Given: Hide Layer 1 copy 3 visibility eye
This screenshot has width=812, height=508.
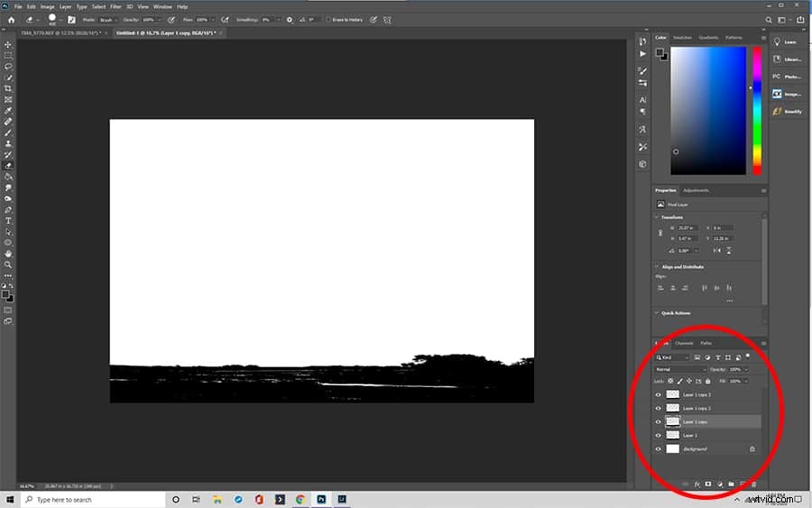Looking at the screenshot, I should [x=659, y=394].
